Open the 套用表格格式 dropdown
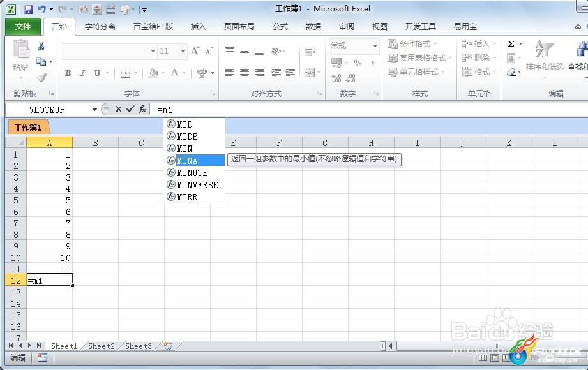The height and width of the screenshot is (370, 588). 419,58
